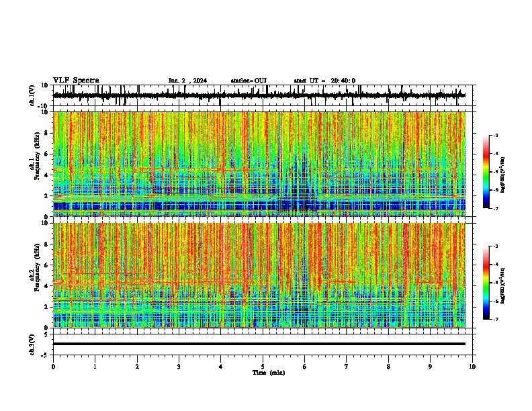Click the "station=OUI" header label

249,81
